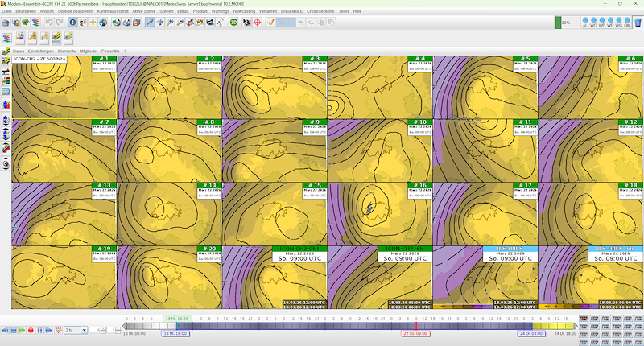Open the ENSEMBLE menu

click(x=291, y=11)
